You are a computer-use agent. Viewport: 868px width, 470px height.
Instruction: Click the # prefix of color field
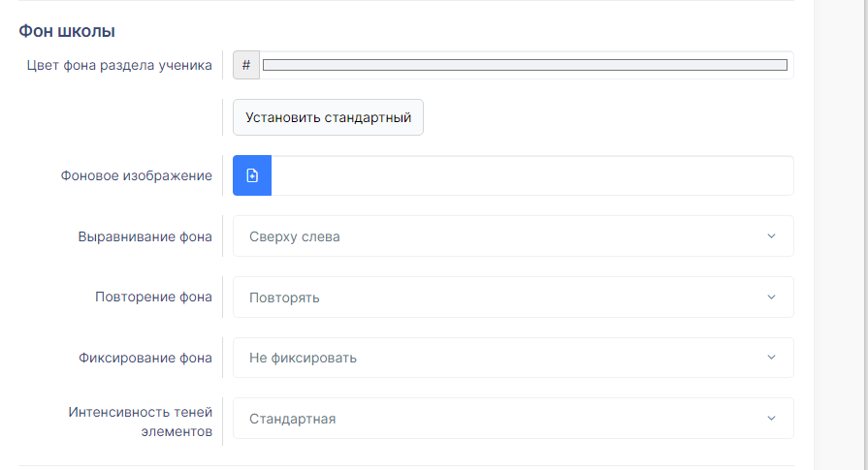point(246,65)
